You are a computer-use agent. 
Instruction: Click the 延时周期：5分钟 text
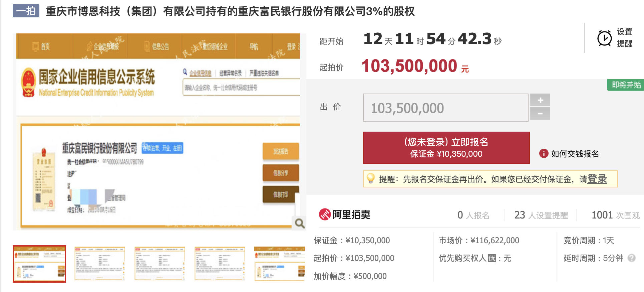tap(593, 258)
